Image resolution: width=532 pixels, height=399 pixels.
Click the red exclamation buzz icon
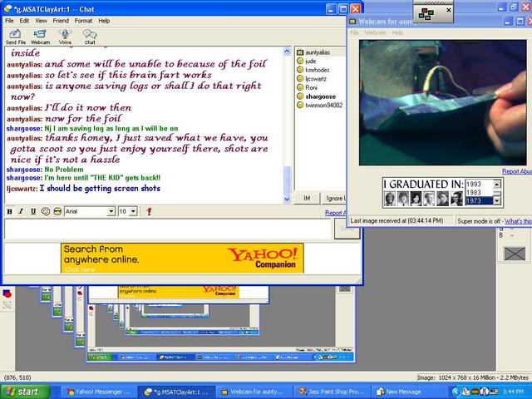click(x=149, y=211)
